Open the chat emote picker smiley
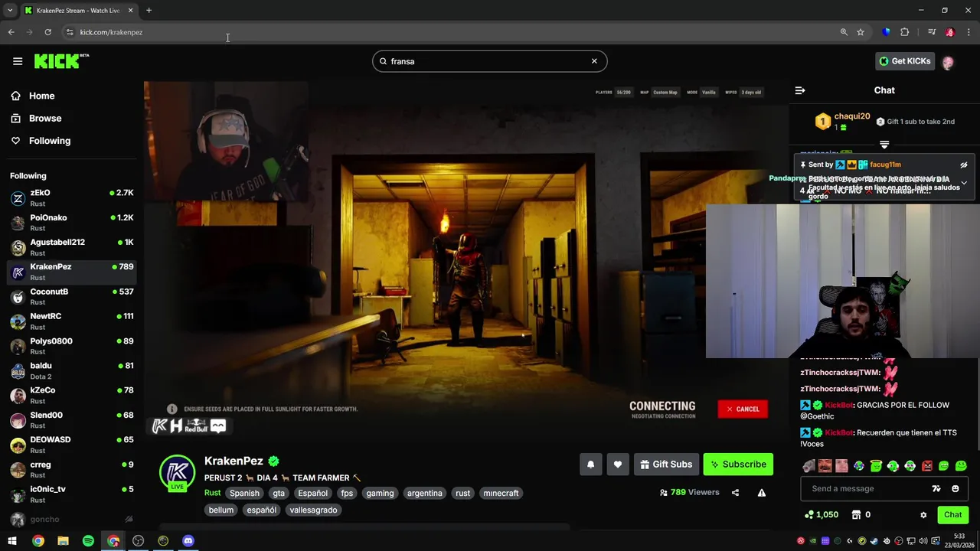 pyautogui.click(x=955, y=489)
